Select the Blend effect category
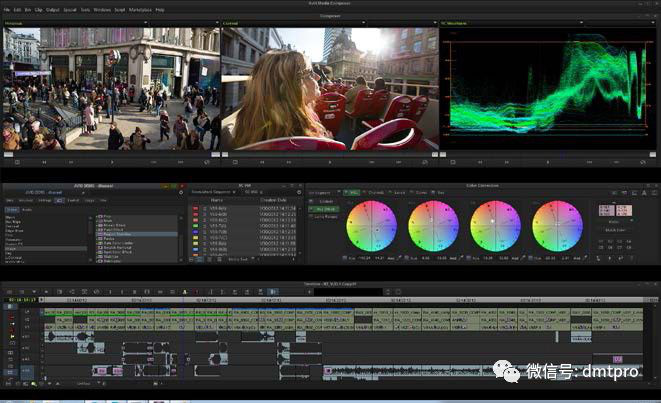The width and height of the screenshot is (661, 403). pyautogui.click(x=10, y=217)
